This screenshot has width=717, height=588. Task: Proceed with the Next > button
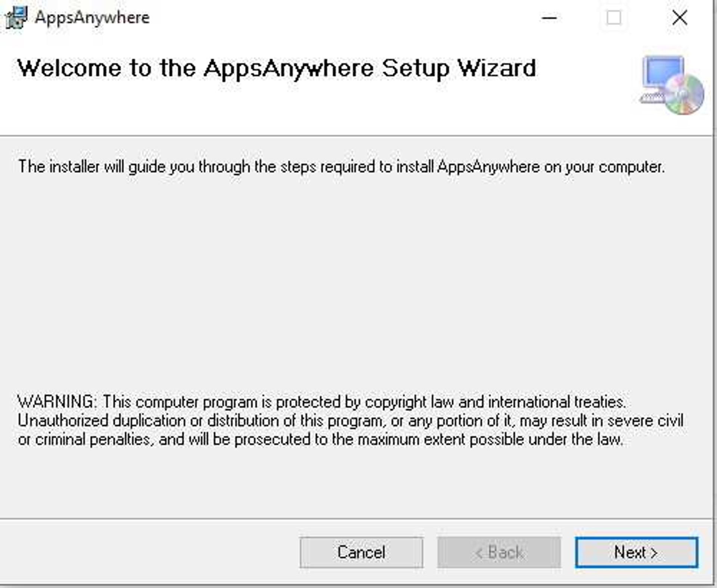(636, 552)
